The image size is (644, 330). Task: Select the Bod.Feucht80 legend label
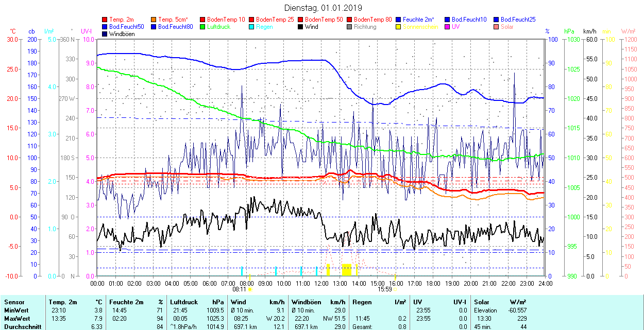pyautogui.click(x=175, y=27)
